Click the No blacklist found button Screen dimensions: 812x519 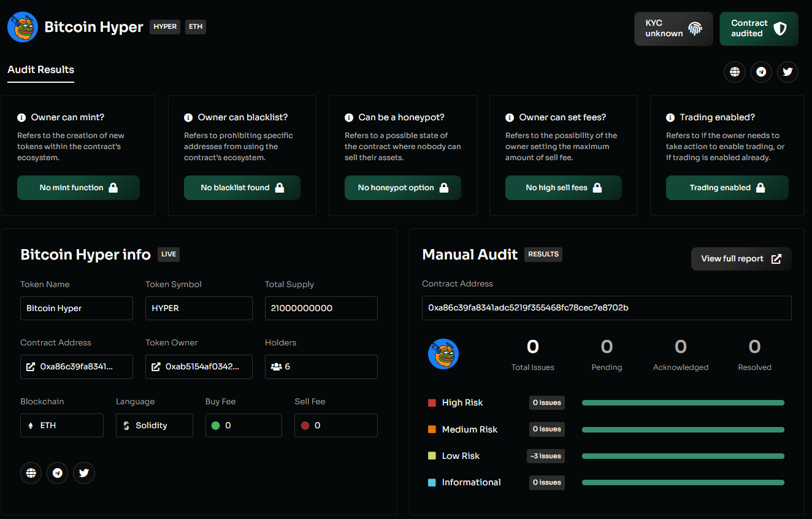click(242, 188)
